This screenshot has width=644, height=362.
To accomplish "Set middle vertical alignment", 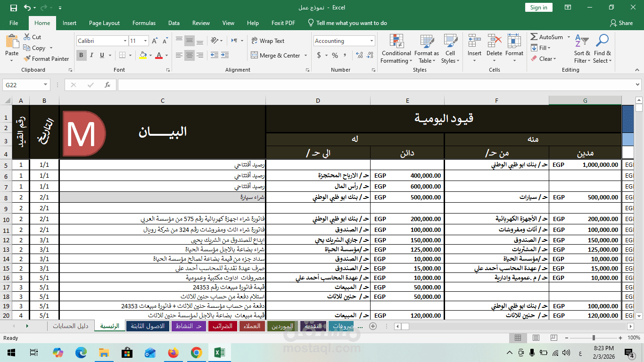I will pos(190,41).
